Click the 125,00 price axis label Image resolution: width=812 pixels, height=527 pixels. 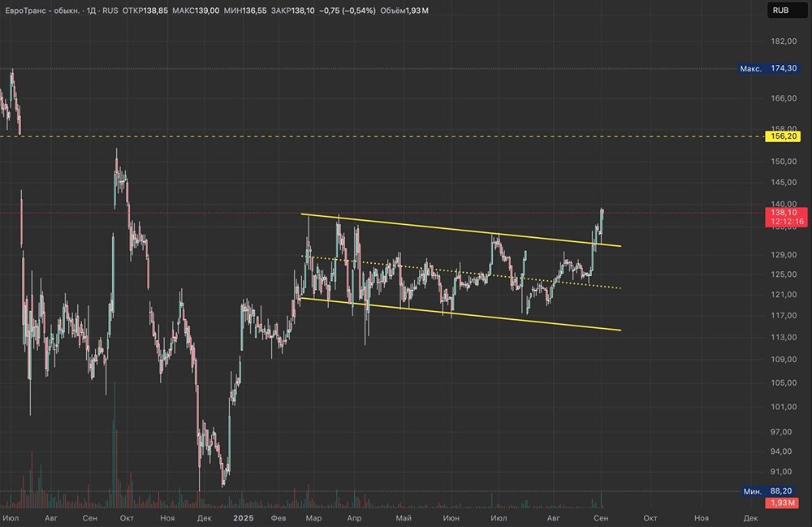point(784,274)
